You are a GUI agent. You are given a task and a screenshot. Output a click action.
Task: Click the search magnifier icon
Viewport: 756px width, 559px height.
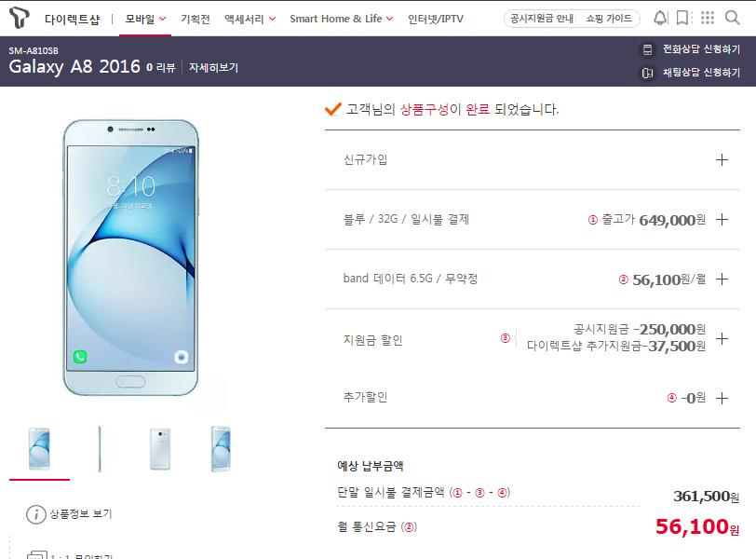733,18
